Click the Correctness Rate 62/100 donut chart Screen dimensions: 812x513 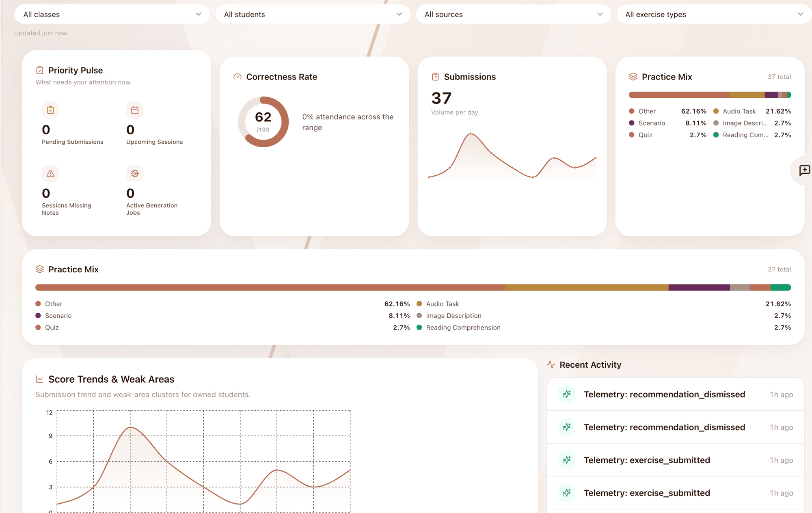(263, 122)
